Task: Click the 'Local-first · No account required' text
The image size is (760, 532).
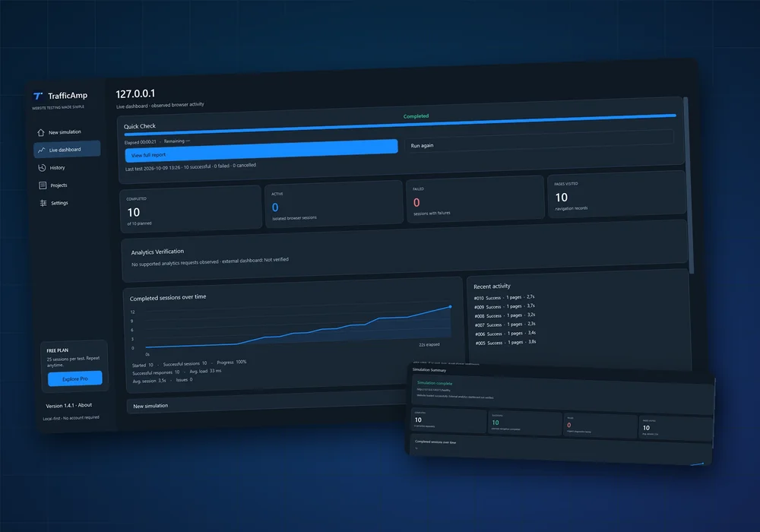Action: pyautogui.click(x=71, y=418)
